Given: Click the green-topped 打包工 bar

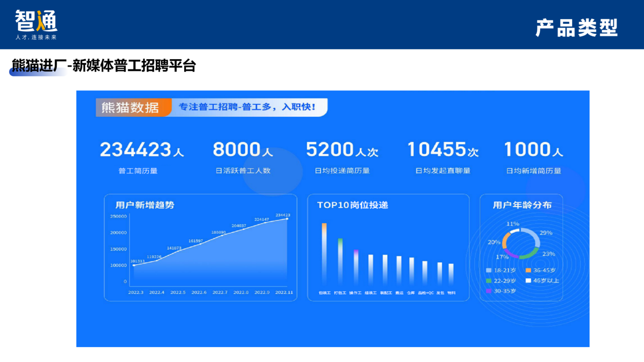Looking at the screenshot, I should pyautogui.click(x=340, y=262).
